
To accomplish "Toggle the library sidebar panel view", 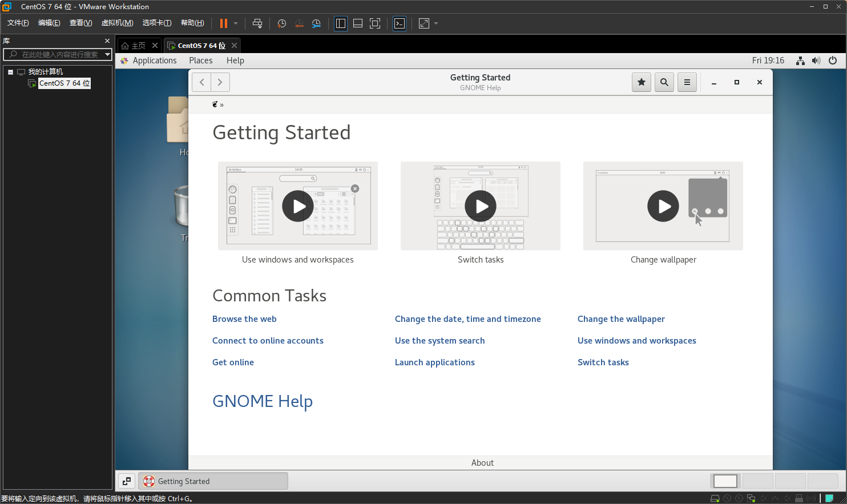I will click(x=341, y=23).
